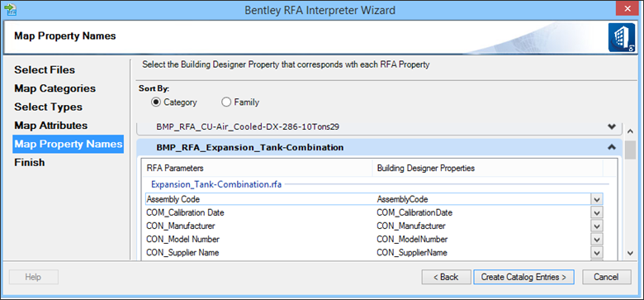Open the AssemblyCode property dropdown
The image size is (644, 300).
(597, 199)
